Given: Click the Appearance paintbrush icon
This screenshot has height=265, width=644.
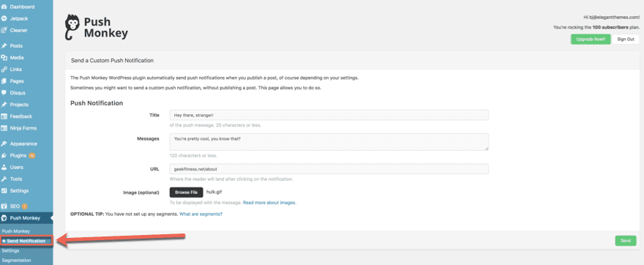Looking at the screenshot, I should click(4, 143).
